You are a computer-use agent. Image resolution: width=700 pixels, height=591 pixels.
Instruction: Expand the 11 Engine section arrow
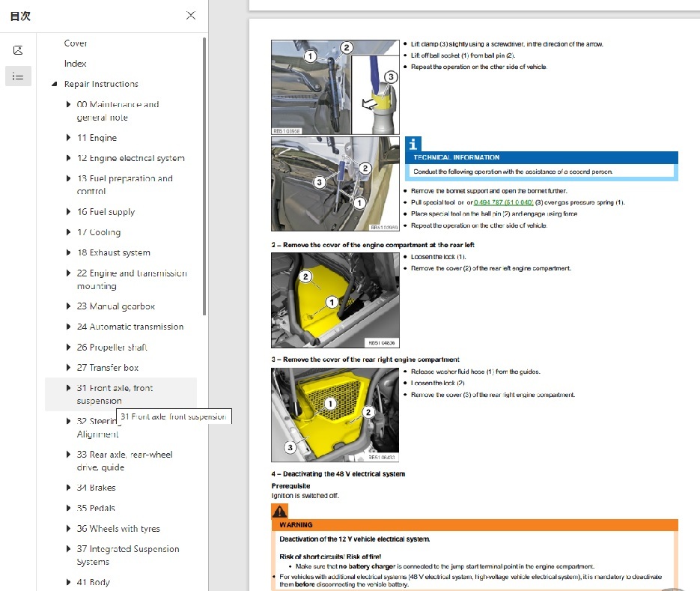[x=69, y=138]
